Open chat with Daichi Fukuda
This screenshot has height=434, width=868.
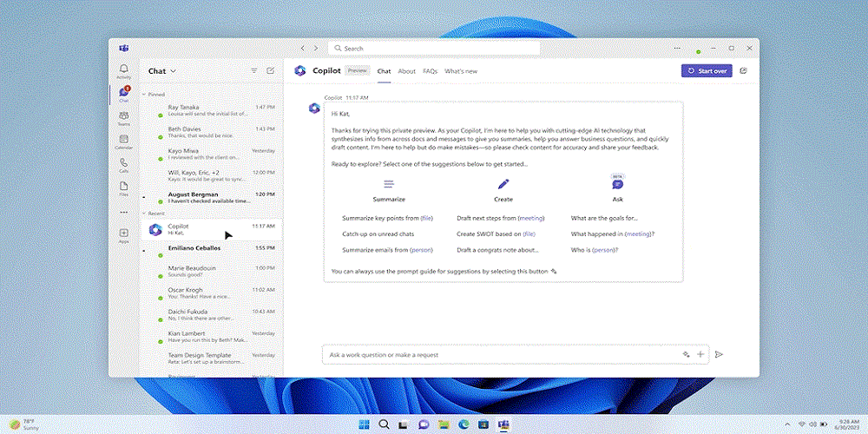(212, 314)
